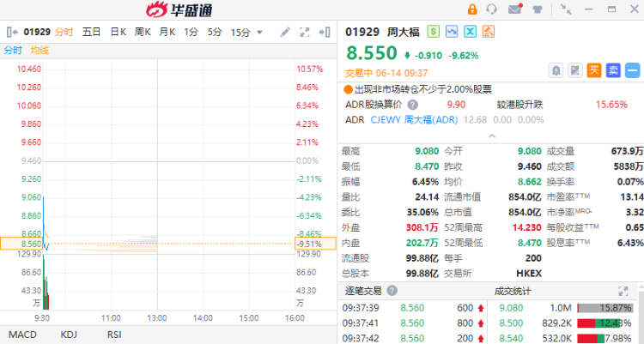Expand the tick trade panel to fullscreen
The width and height of the screenshot is (644, 344).
[623, 291]
